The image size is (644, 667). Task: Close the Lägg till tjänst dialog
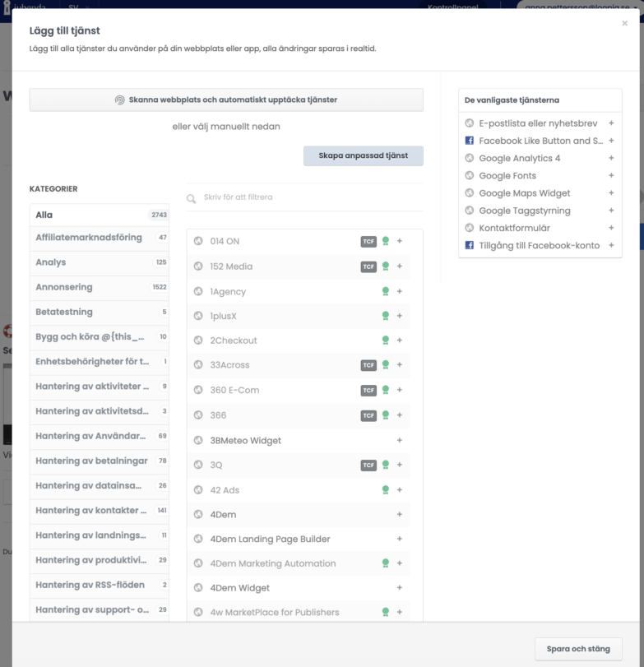click(624, 24)
